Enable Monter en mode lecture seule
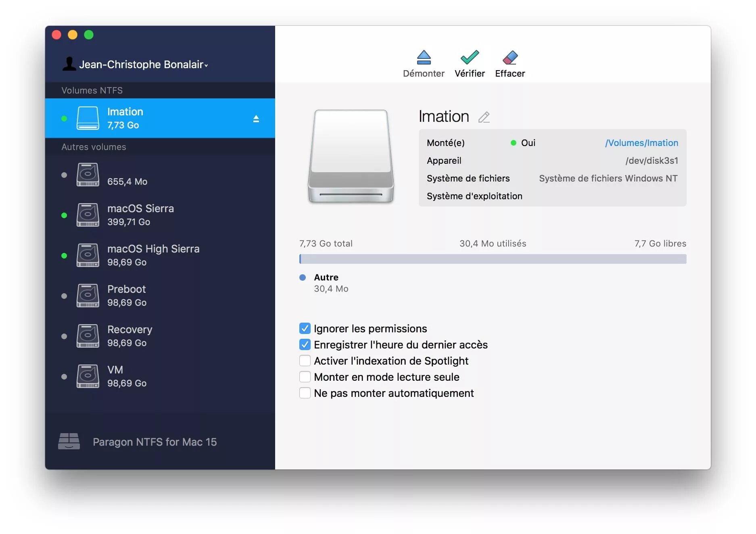The image size is (756, 534). click(305, 377)
